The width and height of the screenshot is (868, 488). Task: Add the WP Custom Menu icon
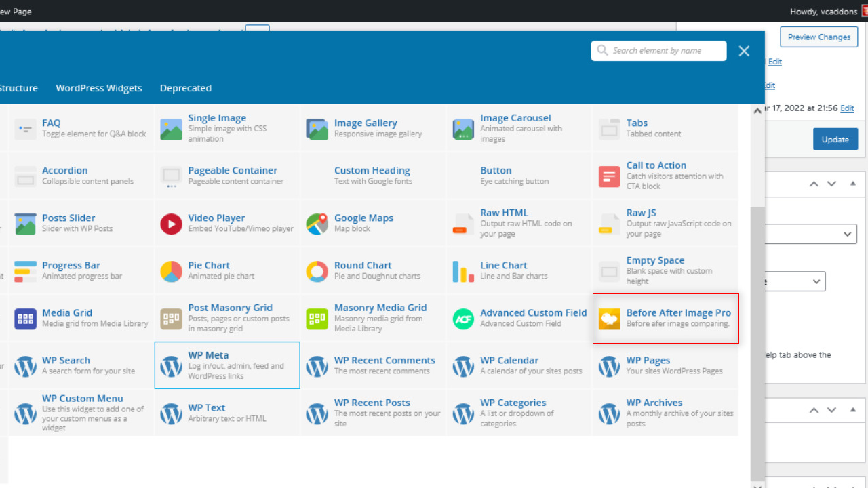pyautogui.click(x=25, y=413)
